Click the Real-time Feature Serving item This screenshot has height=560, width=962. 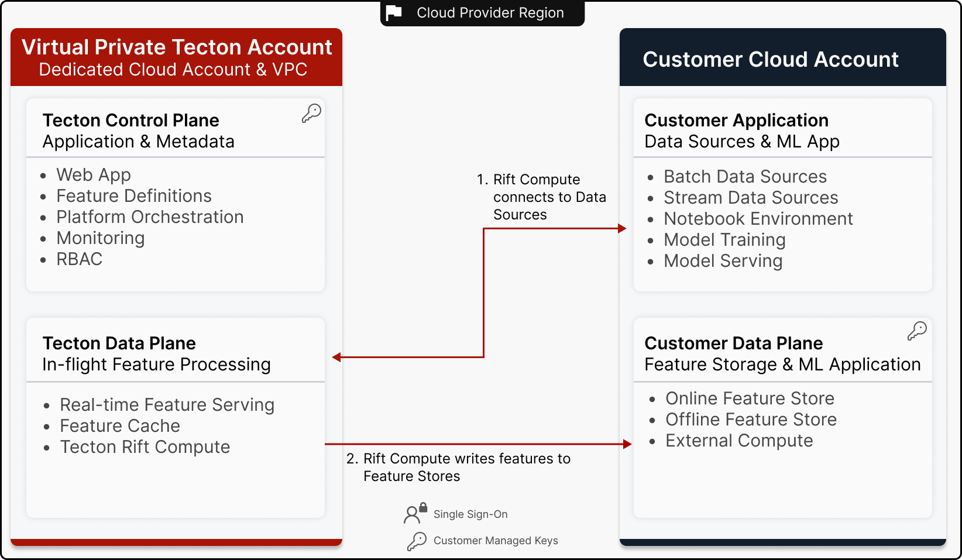(x=167, y=405)
